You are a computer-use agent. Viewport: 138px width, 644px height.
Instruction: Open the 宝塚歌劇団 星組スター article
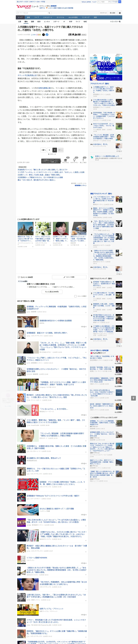point(47,333)
